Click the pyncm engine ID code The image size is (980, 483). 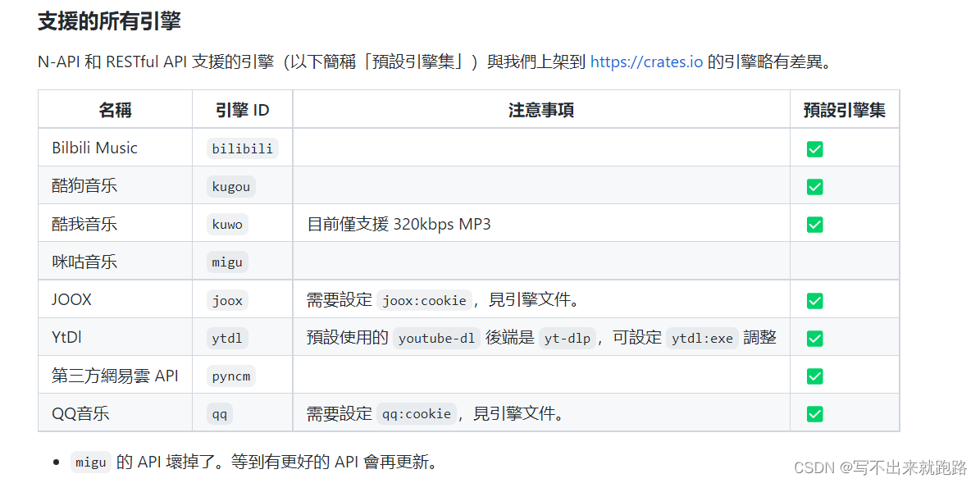[231, 376]
